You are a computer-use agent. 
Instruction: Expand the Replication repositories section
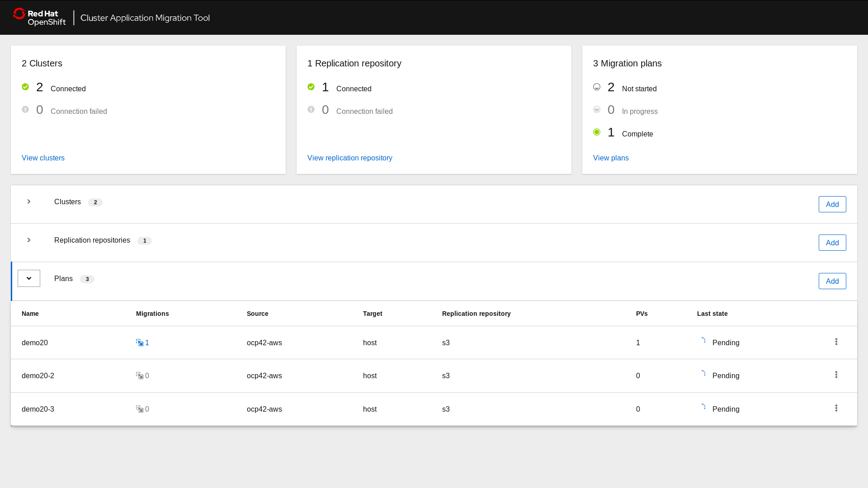point(29,240)
